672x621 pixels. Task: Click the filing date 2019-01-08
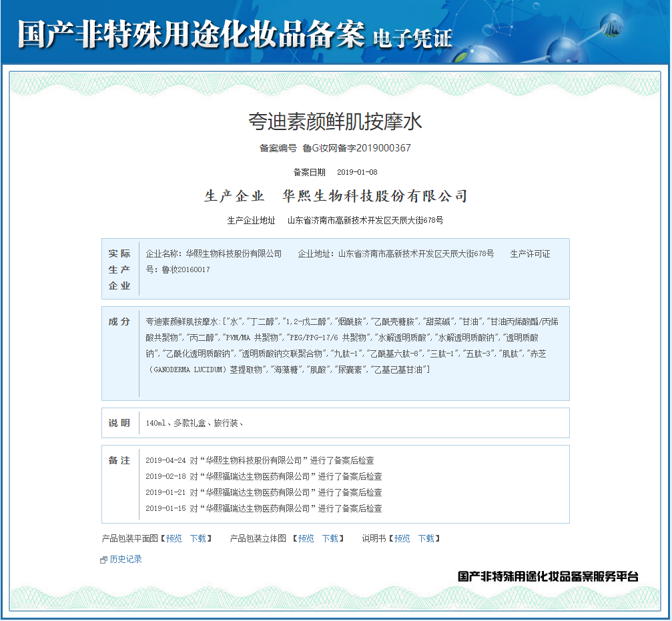tap(357, 172)
